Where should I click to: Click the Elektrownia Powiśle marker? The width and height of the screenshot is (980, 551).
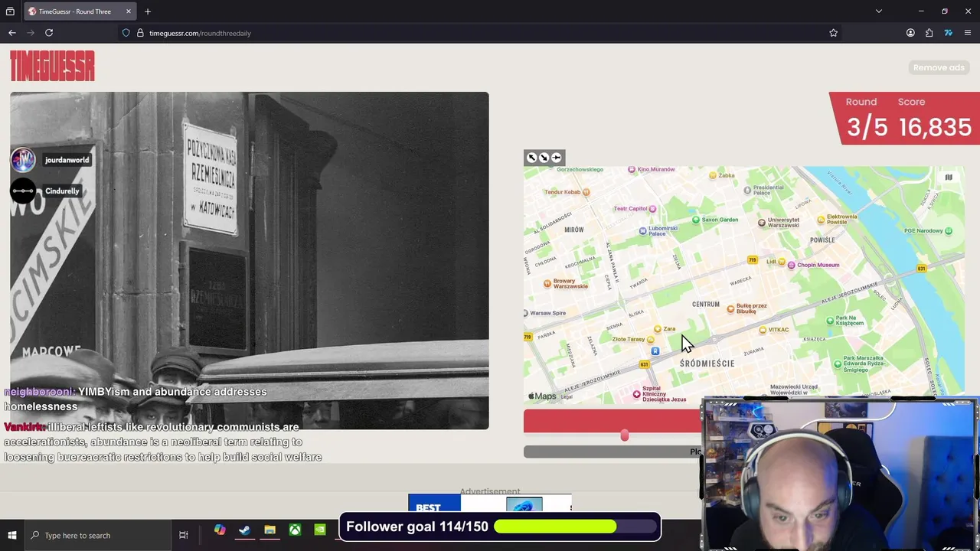821,220
